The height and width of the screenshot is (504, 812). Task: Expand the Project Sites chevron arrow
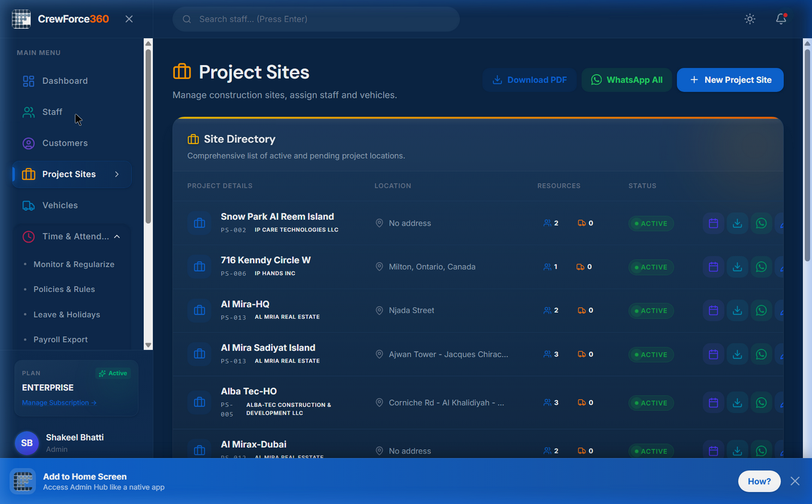click(x=117, y=174)
